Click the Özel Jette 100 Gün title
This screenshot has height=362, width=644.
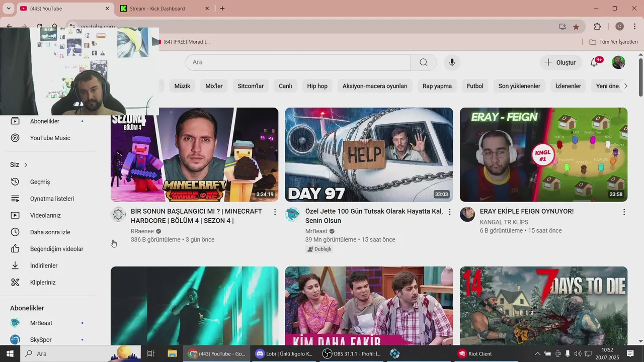pos(374,216)
